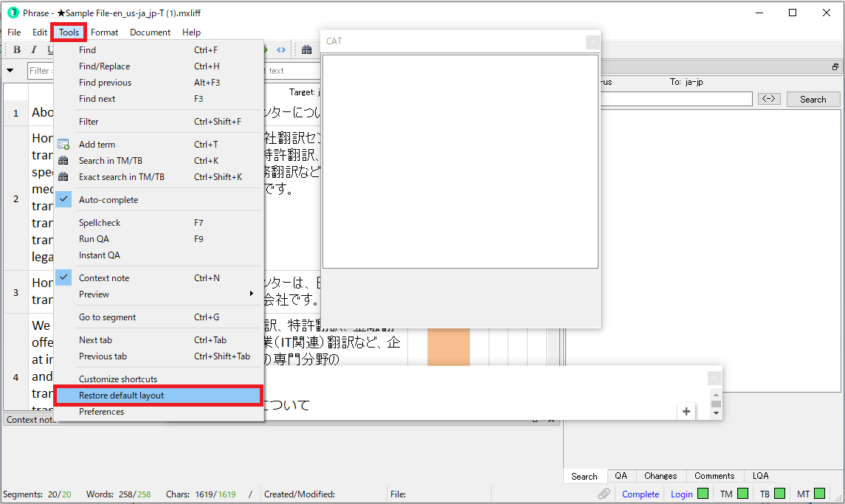Click the Italic formatting icon
The width and height of the screenshot is (845, 504).
[34, 49]
